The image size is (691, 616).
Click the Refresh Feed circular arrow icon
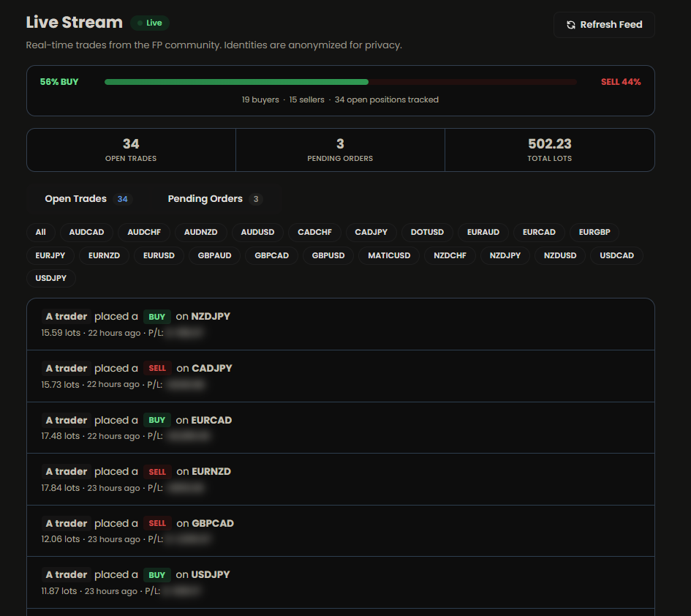[570, 24]
